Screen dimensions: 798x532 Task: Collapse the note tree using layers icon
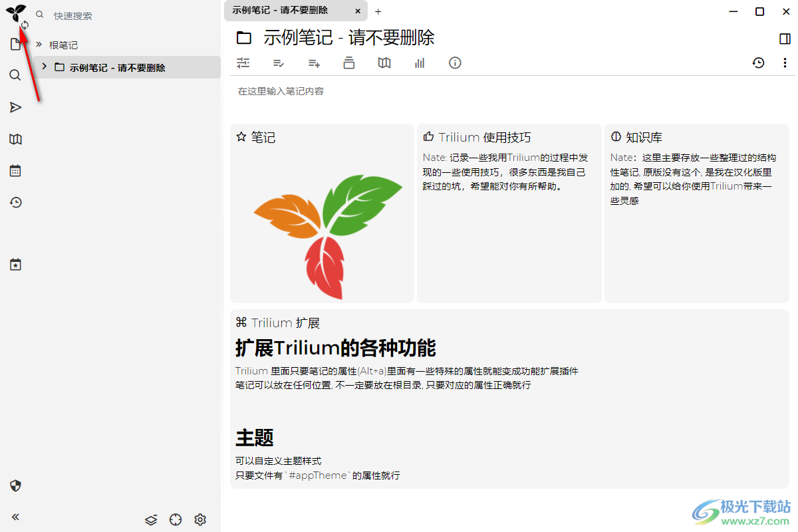(151, 519)
